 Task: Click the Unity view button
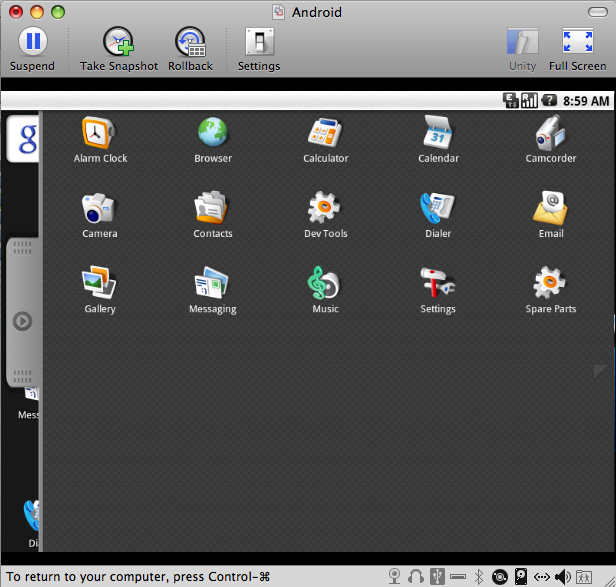coord(522,49)
